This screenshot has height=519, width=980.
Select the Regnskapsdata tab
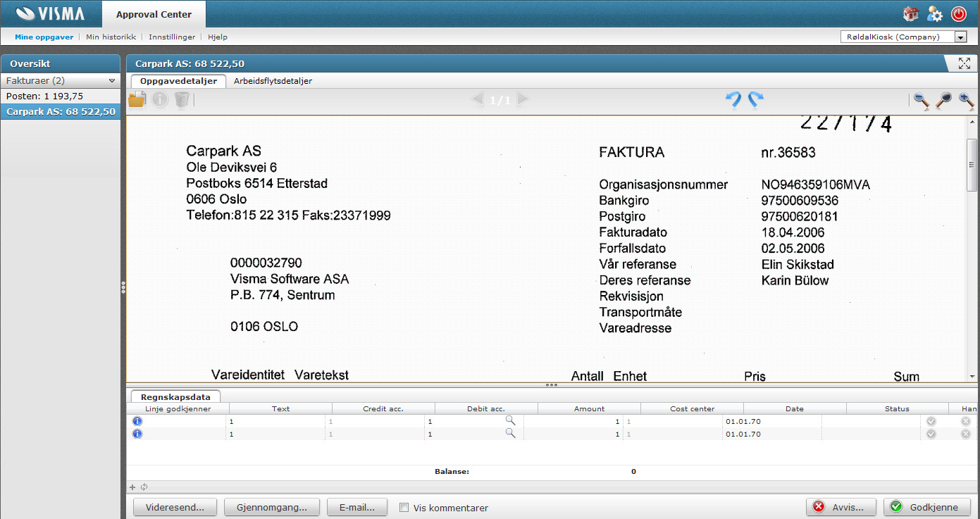(175, 396)
